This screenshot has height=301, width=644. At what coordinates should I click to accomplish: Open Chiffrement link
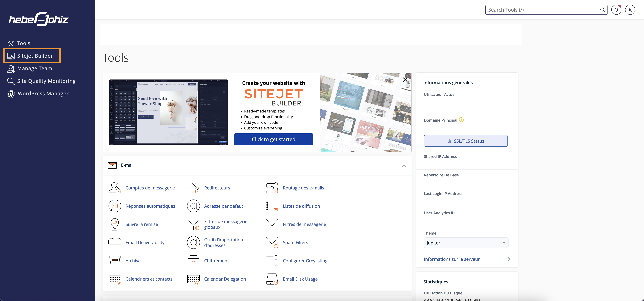click(216, 261)
